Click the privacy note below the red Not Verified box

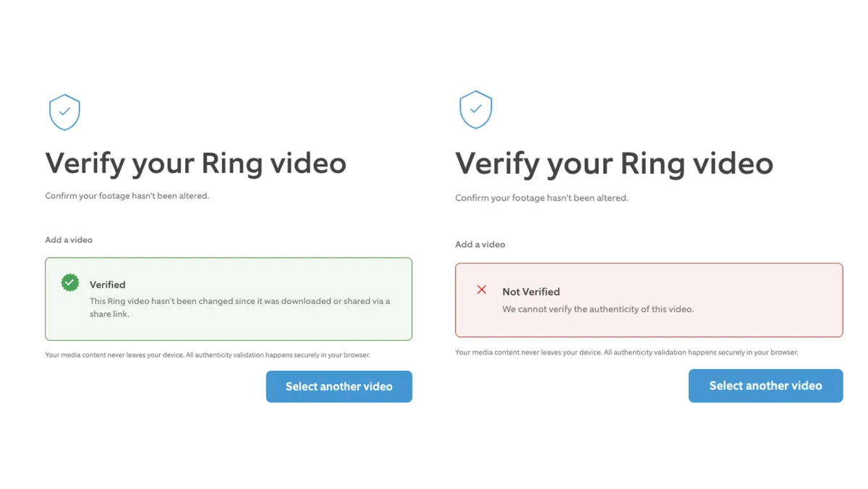point(626,352)
